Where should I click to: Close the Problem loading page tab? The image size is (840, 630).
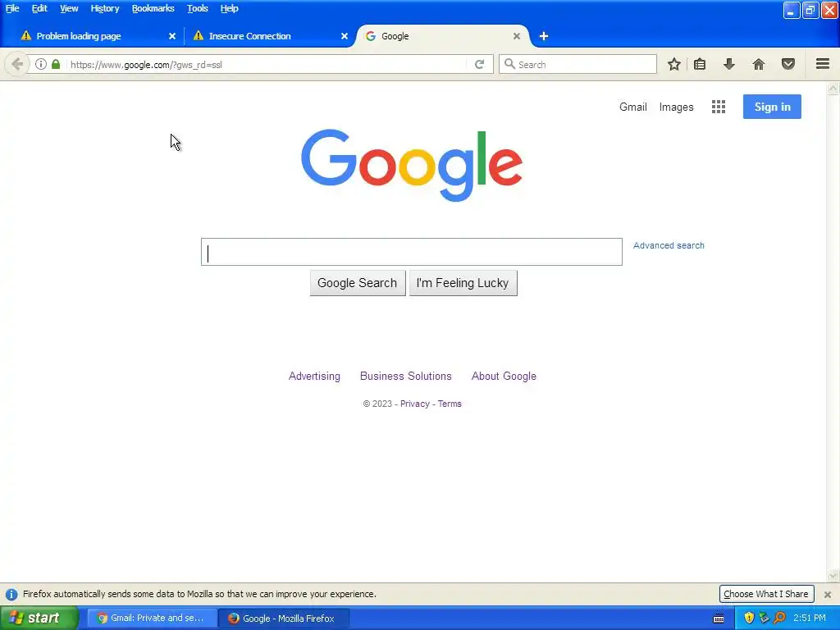172,36
